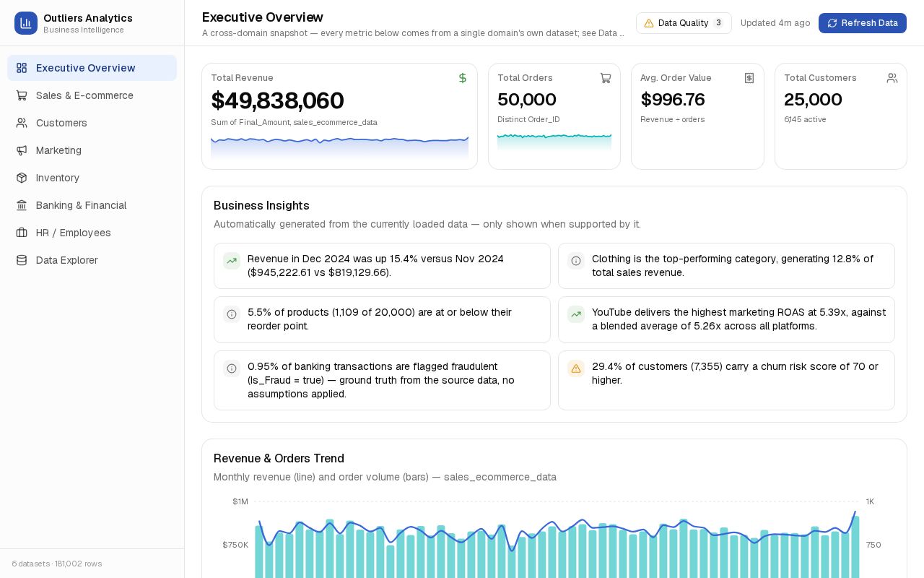Click the trend-up icon beside Dec 2024 revenue insight
This screenshot has width=924, height=578.
coord(232,261)
